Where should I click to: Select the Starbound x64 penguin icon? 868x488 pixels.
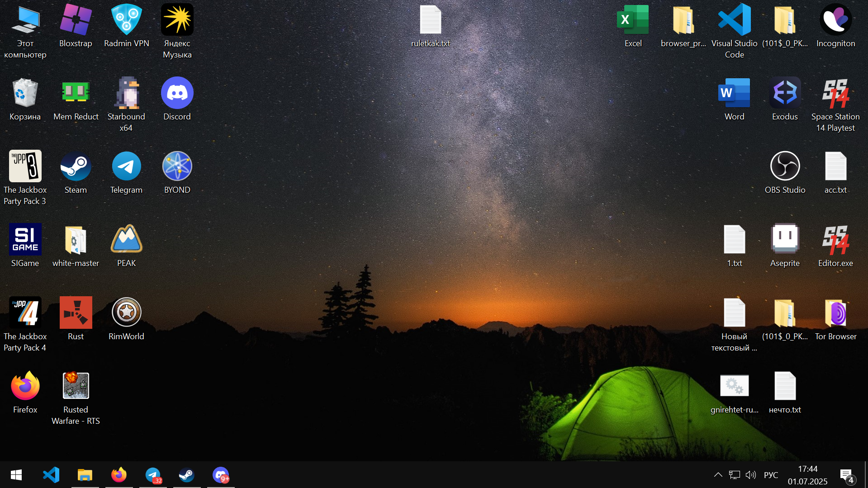tap(127, 105)
